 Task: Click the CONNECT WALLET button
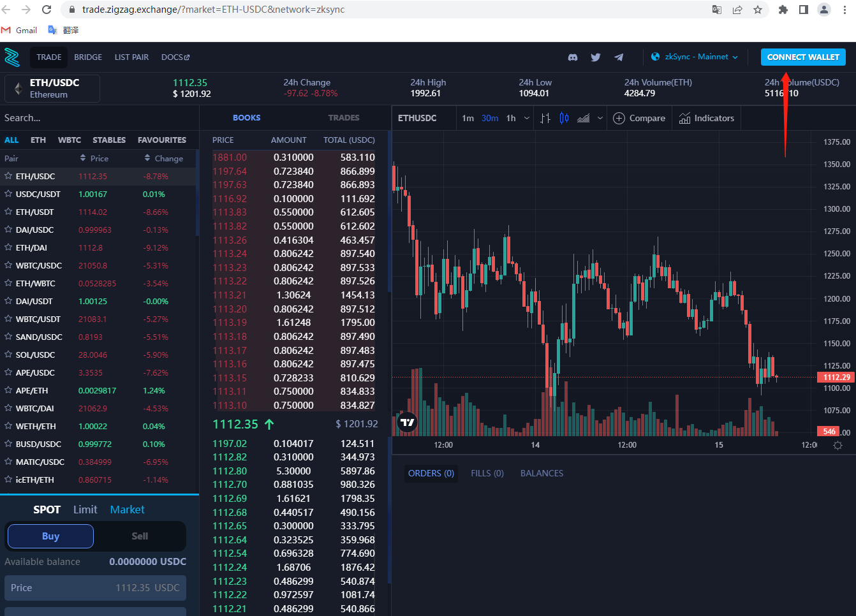(803, 57)
